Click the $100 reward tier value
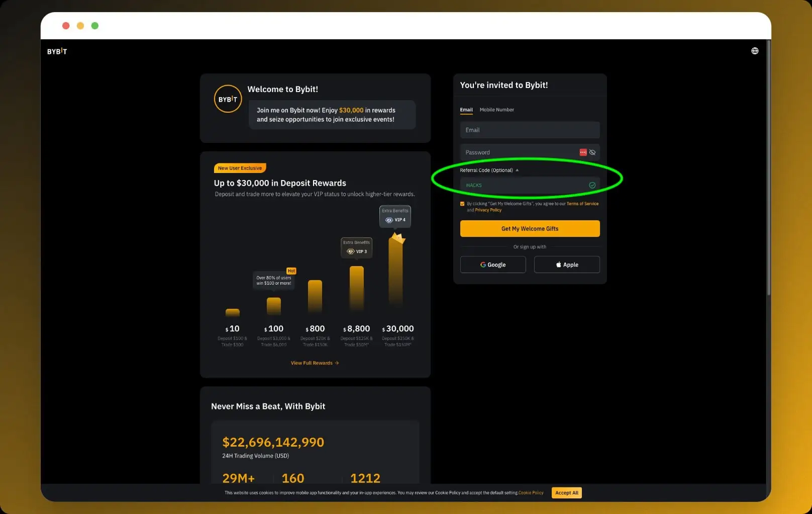 pyautogui.click(x=274, y=329)
